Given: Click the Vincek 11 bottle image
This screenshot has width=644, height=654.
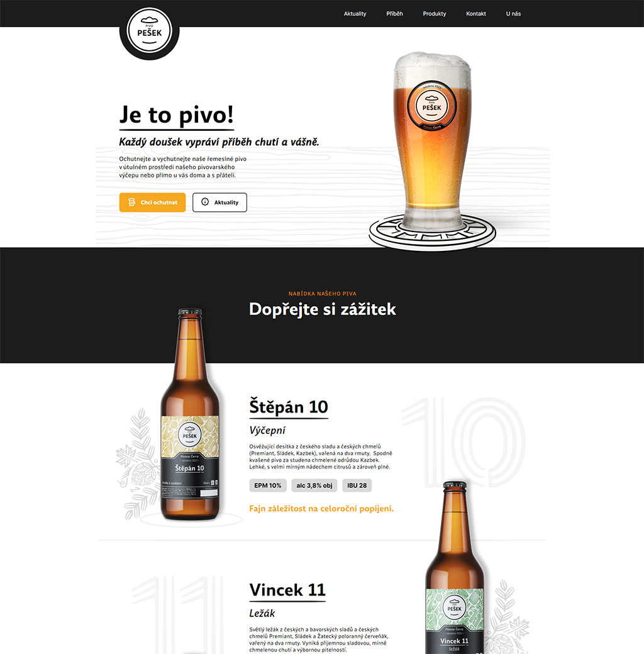Looking at the screenshot, I should pos(455,567).
